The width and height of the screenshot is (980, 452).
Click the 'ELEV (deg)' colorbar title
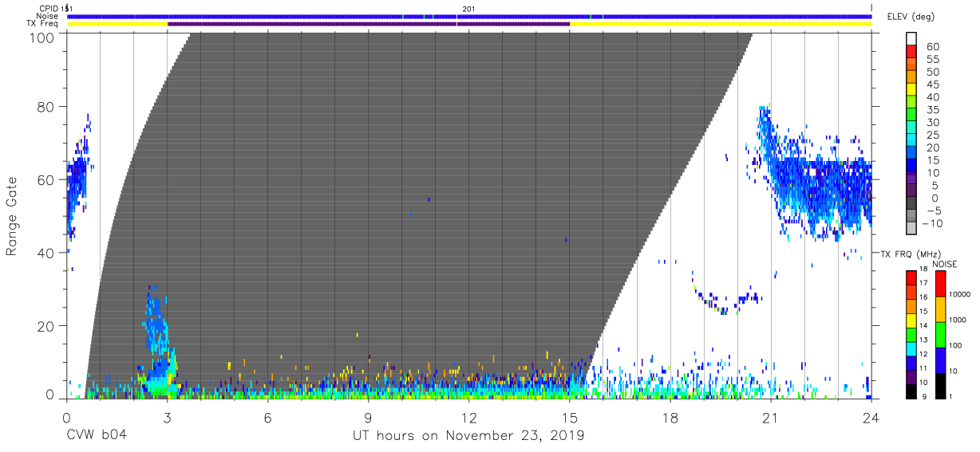pos(911,16)
